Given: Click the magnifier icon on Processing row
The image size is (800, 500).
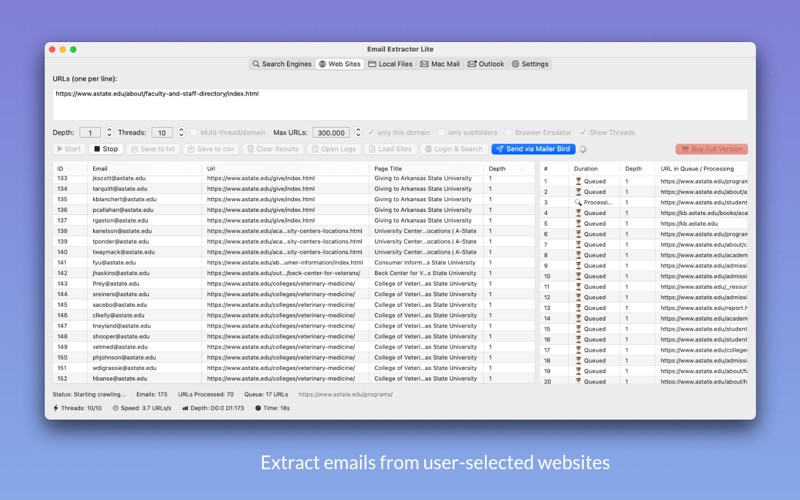Looking at the screenshot, I should click(x=578, y=203).
